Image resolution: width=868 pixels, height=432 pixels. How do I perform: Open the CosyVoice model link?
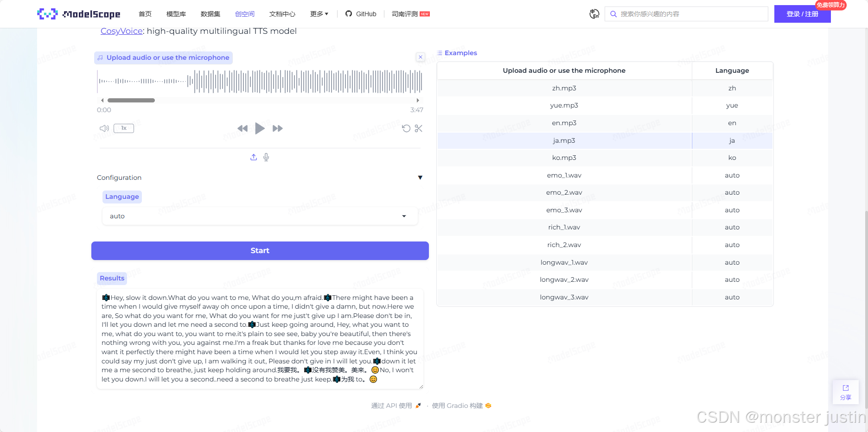(121, 31)
